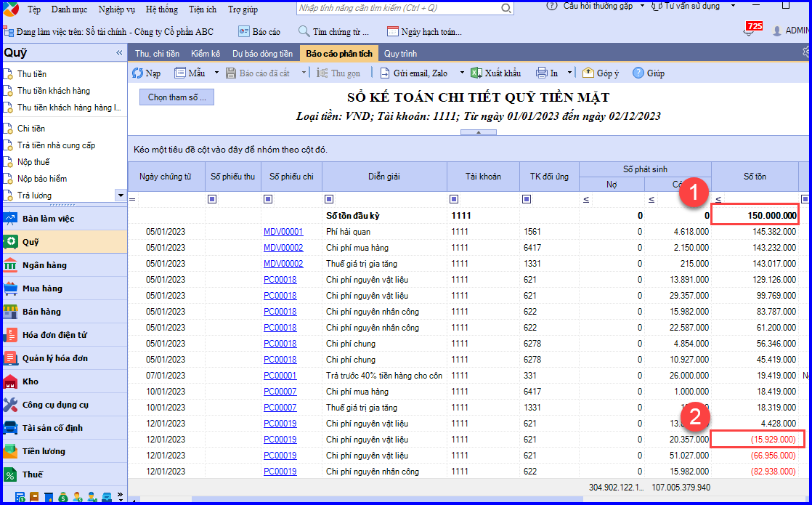Open the Danh mục menu

(70, 9)
